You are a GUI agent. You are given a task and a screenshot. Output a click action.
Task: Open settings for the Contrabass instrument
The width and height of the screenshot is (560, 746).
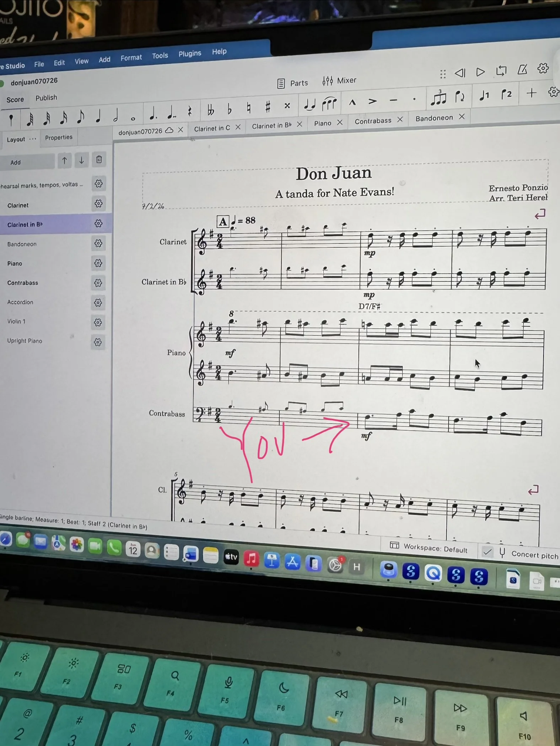pyautogui.click(x=98, y=283)
